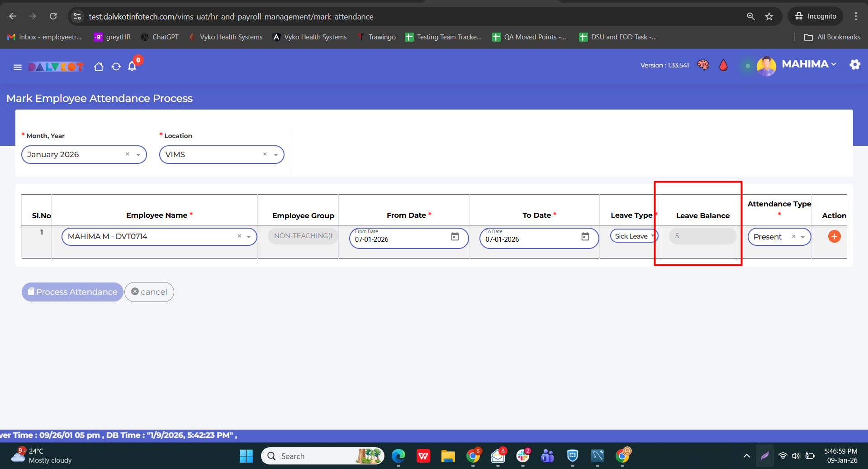The height and width of the screenshot is (469, 868).
Task: Click the refresh sync icon in header
Action: click(116, 67)
